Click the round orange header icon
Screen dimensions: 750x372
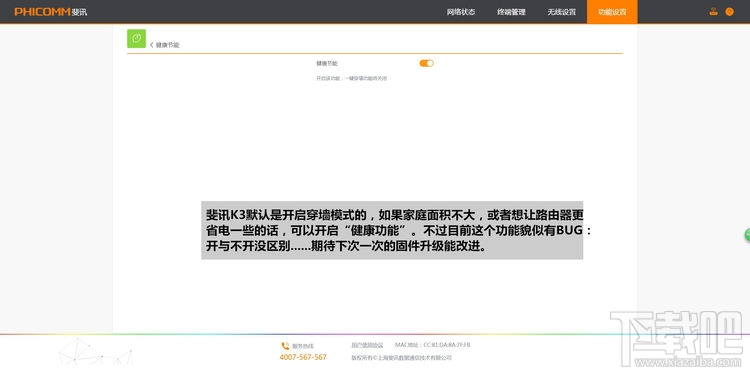[x=729, y=12]
